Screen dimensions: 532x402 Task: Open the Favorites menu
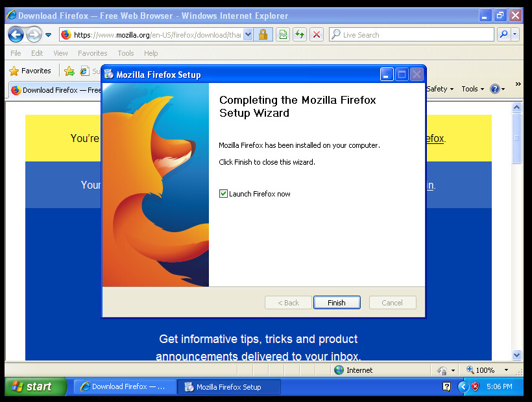tap(92, 53)
